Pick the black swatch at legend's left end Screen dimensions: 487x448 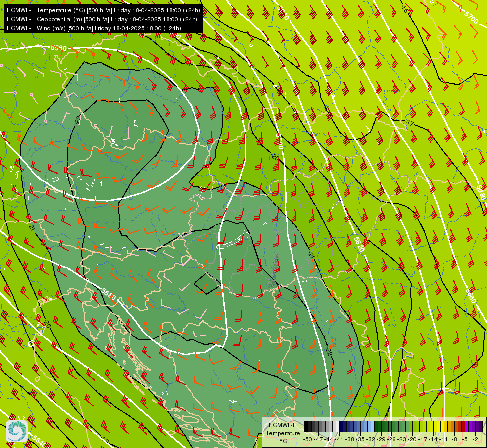coord(306,427)
